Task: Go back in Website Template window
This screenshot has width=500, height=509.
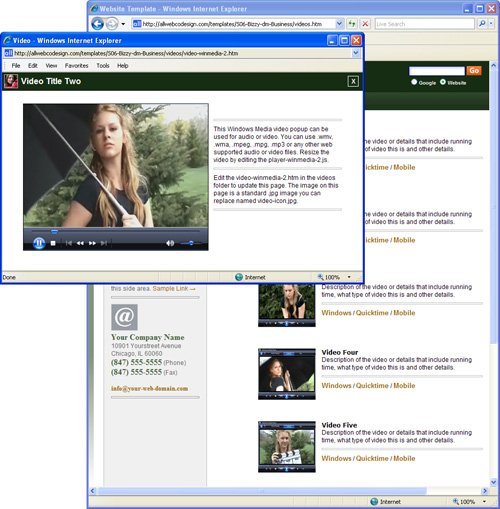Action: point(98,24)
